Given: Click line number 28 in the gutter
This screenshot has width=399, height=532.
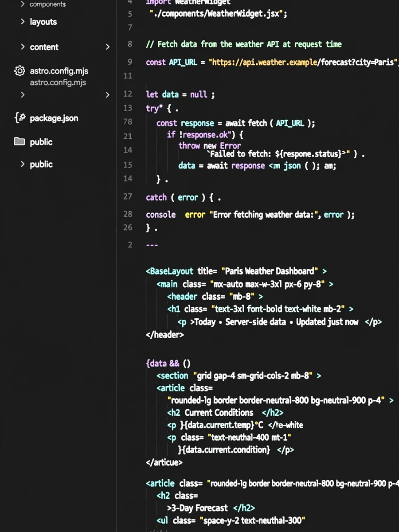Looking at the screenshot, I should (128, 214).
